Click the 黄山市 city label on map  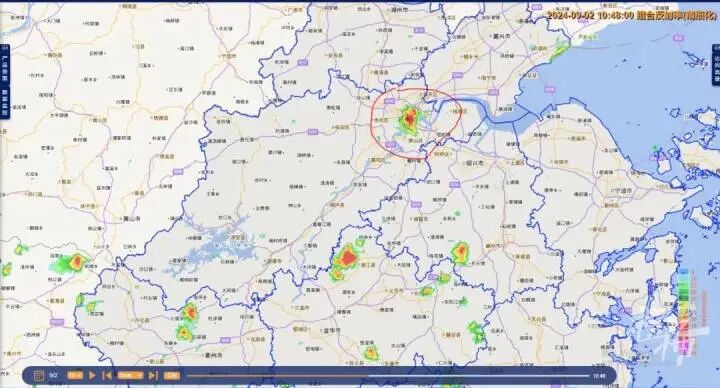click(132, 219)
